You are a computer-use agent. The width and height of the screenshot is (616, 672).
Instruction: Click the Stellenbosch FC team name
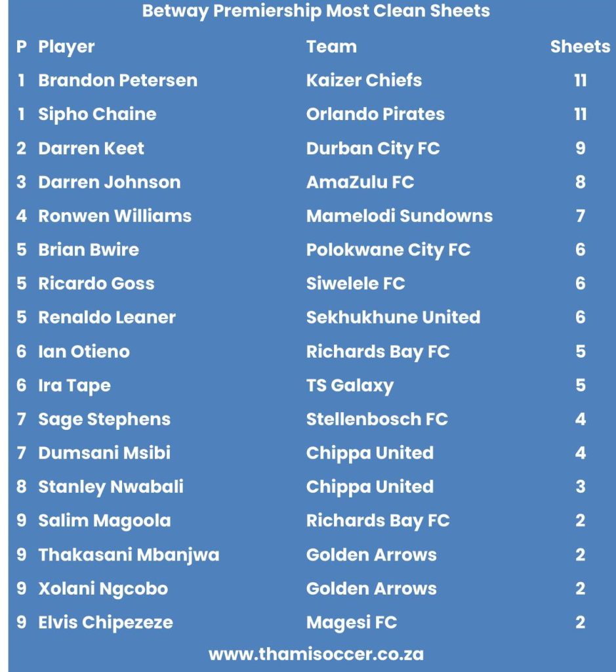pos(377,419)
